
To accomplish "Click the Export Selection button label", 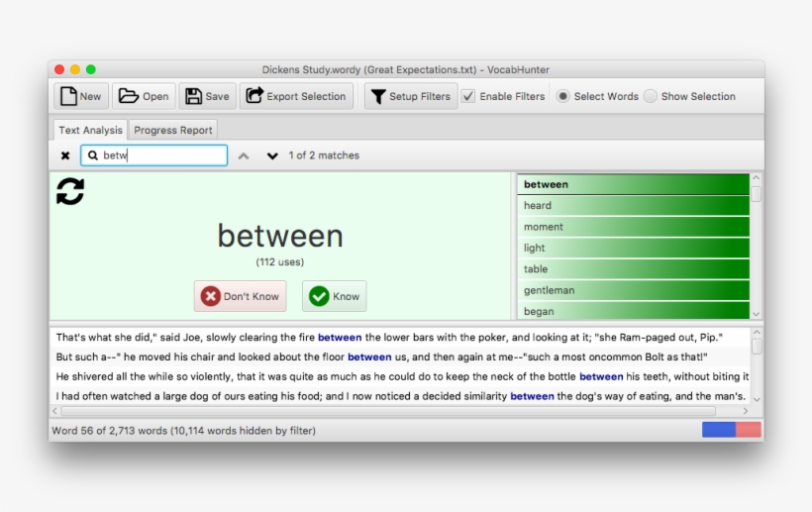I will click(x=306, y=96).
